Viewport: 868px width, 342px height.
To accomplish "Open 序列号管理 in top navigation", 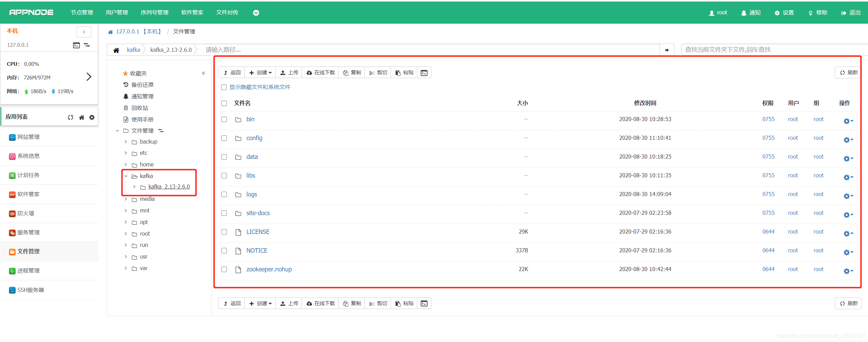I will pyautogui.click(x=155, y=13).
